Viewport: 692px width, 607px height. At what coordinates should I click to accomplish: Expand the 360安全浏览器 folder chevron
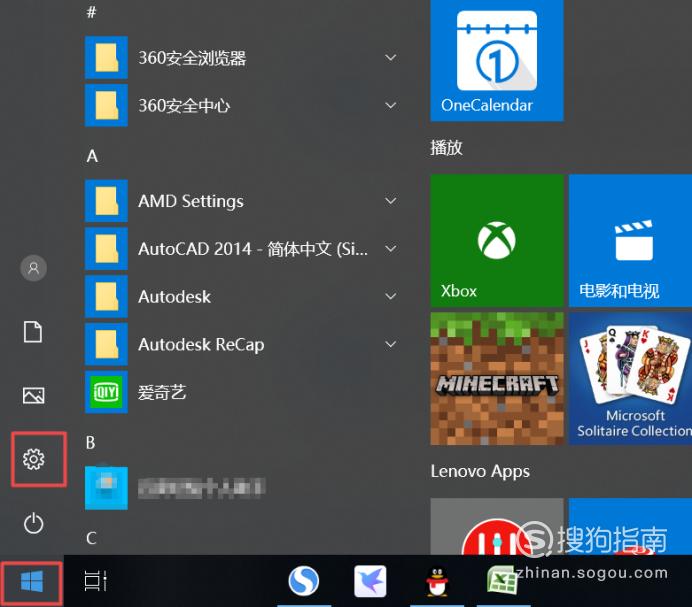tap(391, 57)
